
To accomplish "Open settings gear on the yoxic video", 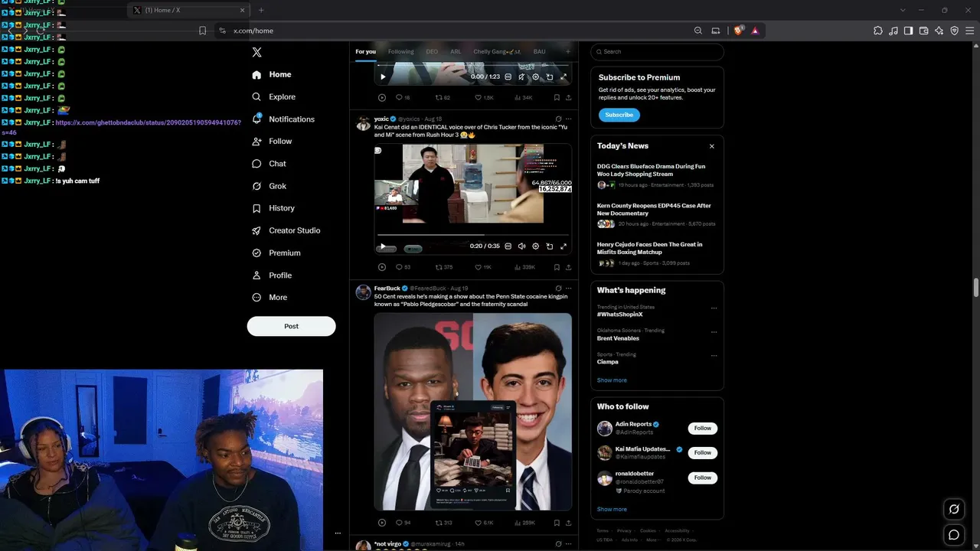I will pyautogui.click(x=535, y=246).
